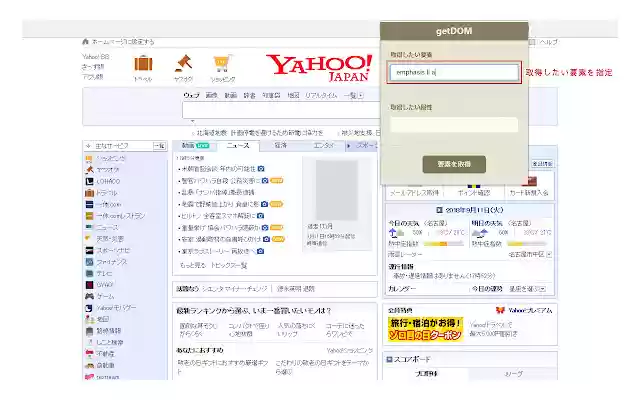Open テレビ in the services sidebar
Image resolution: width=640 pixels, height=400 pixels.
tap(104, 273)
